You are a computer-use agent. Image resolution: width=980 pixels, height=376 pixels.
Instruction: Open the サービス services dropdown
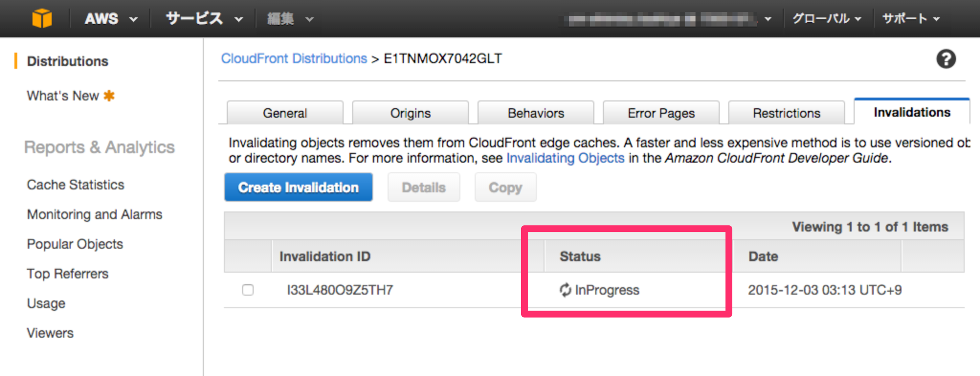pos(204,19)
